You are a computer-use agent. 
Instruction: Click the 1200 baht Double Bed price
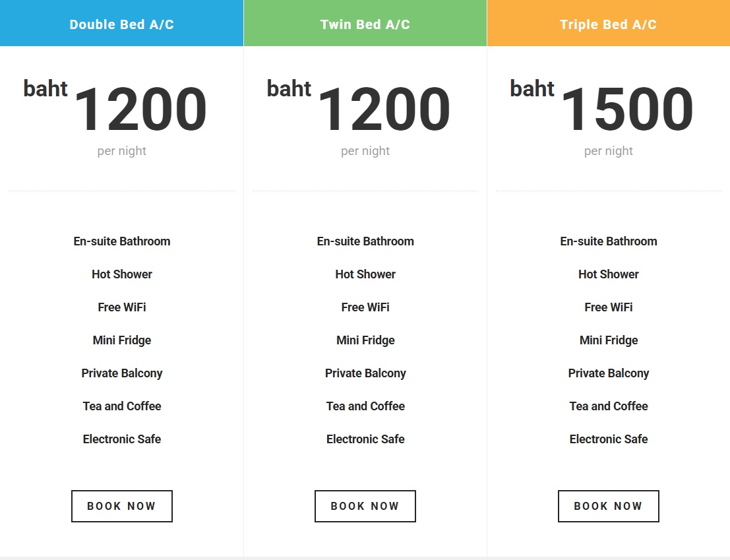pos(140,110)
